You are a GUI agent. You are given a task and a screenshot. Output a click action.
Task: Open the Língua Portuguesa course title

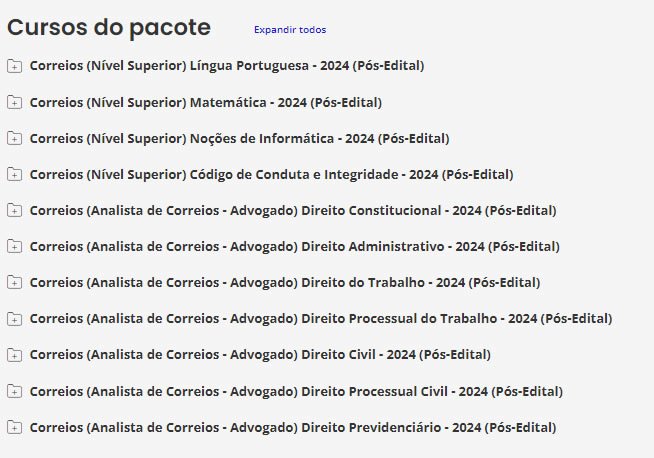227,66
